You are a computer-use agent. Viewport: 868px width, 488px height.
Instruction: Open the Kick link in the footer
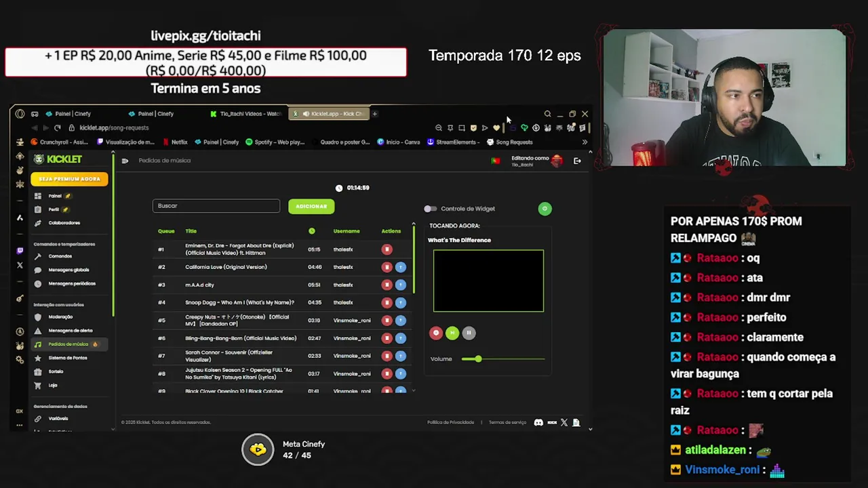pos(552,423)
